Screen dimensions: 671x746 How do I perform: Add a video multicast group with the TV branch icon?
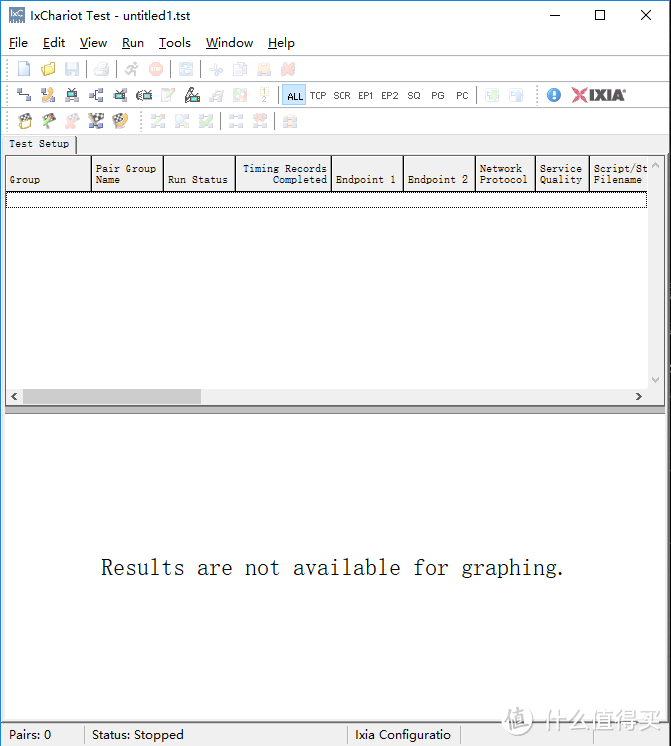[x=120, y=95]
